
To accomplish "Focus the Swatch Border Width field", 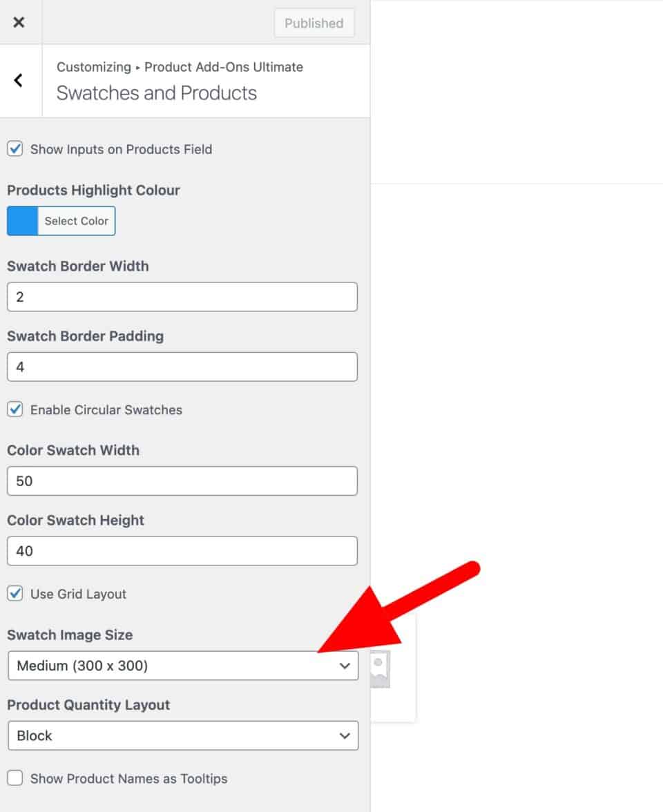I will pyautogui.click(x=182, y=297).
